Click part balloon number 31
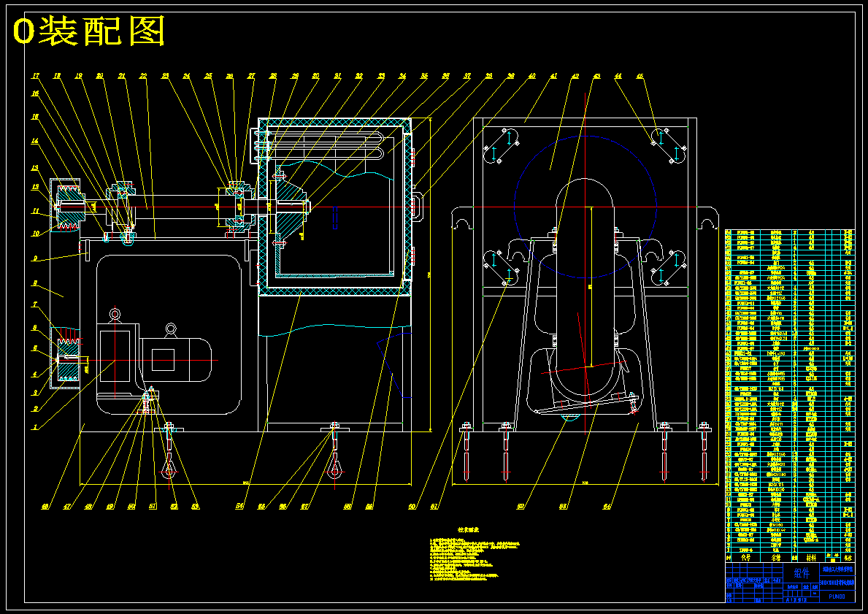Screen dimensions: 868x614 pyautogui.click(x=338, y=76)
